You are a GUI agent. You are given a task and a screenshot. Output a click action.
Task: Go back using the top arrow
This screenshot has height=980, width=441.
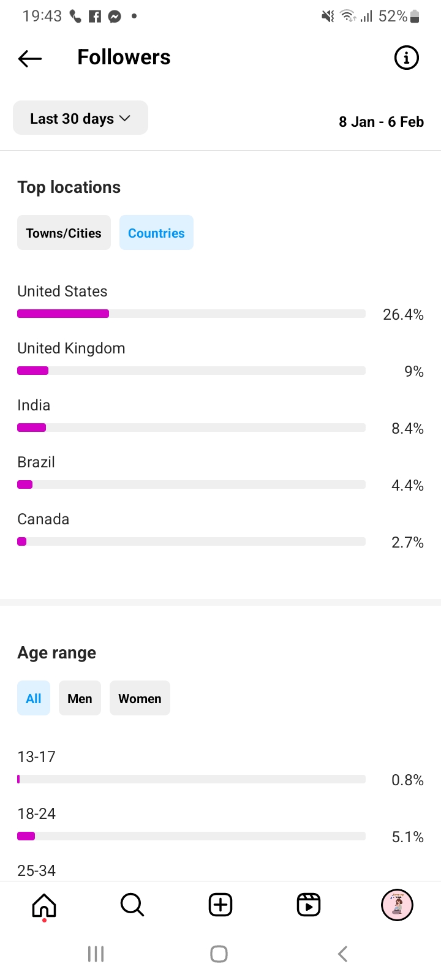point(30,58)
